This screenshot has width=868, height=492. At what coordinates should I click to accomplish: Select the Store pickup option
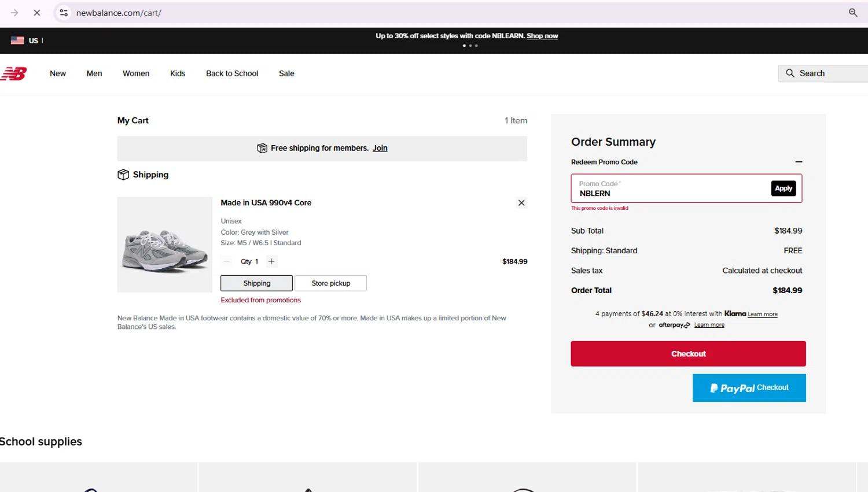pos(331,283)
